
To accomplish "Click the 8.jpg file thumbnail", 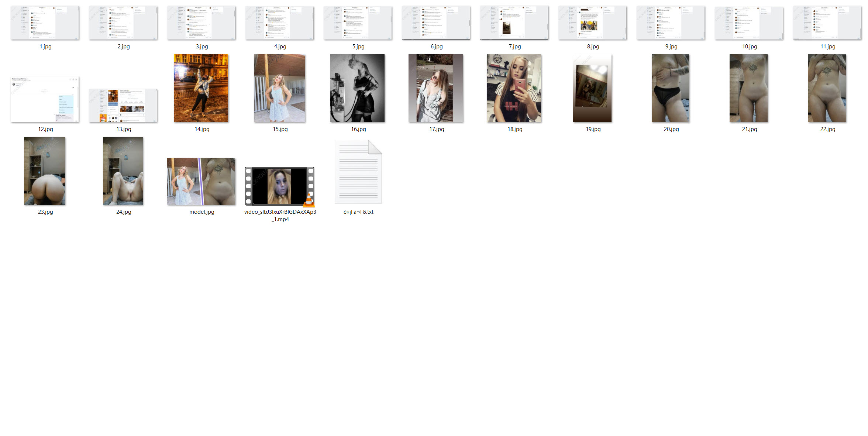I will [593, 23].
